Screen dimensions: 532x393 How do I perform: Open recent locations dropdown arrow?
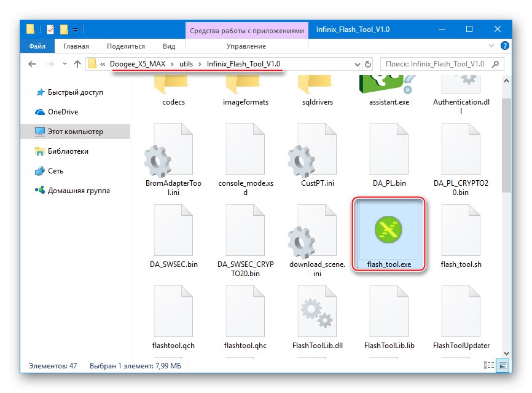[x=65, y=64]
